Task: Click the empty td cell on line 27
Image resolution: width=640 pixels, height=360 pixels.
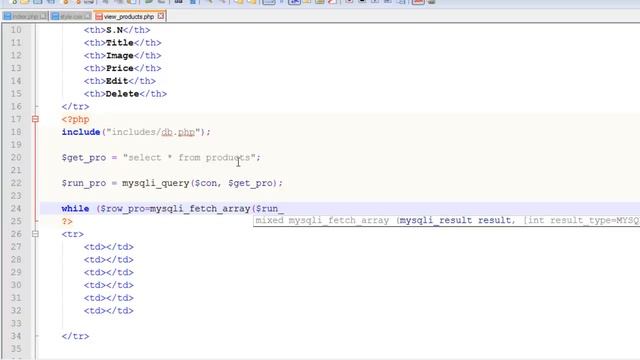Action: 109,247
